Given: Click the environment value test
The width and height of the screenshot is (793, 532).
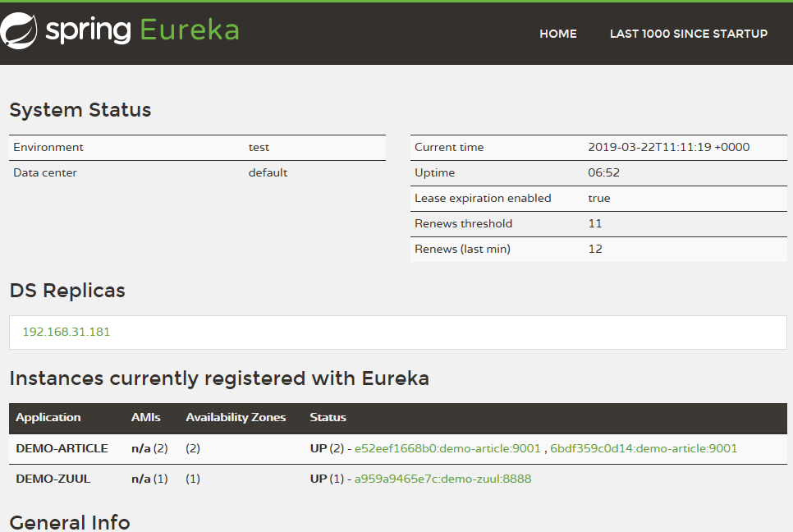Looking at the screenshot, I should coord(259,147).
